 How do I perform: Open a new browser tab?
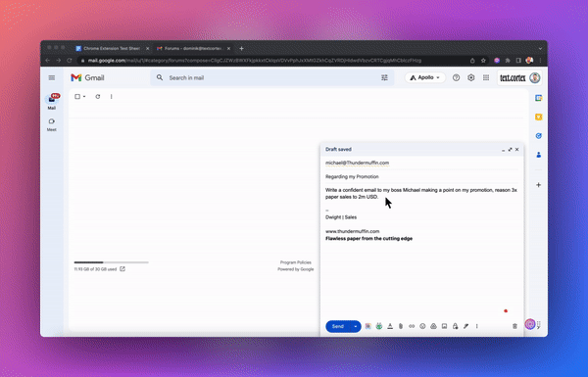click(x=241, y=49)
